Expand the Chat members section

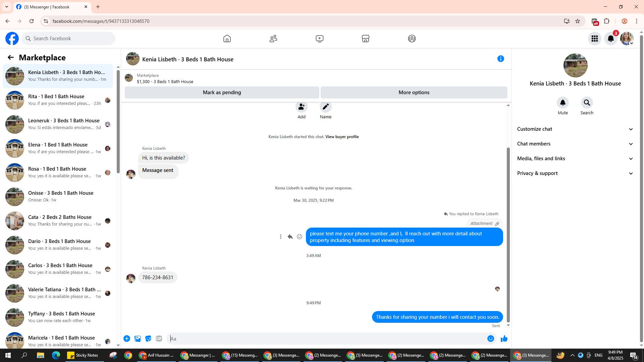[575, 144]
